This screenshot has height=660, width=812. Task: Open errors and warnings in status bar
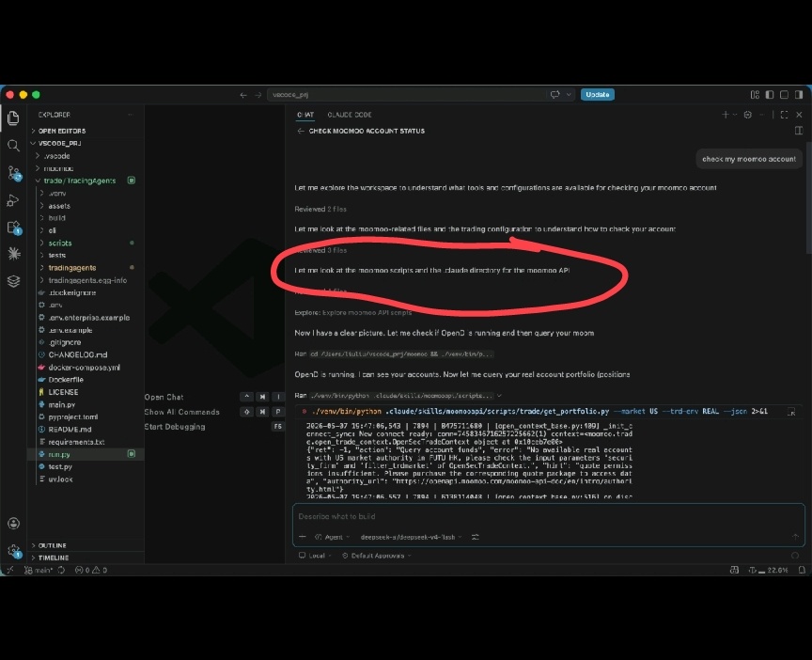(x=91, y=570)
